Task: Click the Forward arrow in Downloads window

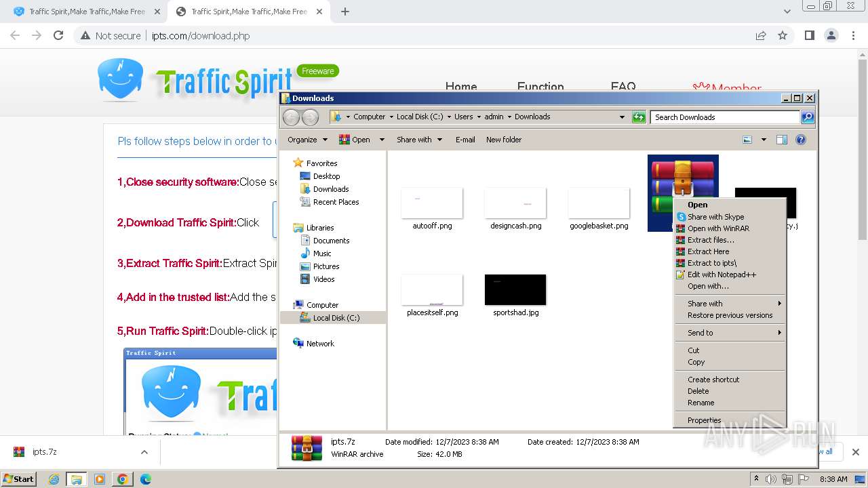Action: [310, 117]
